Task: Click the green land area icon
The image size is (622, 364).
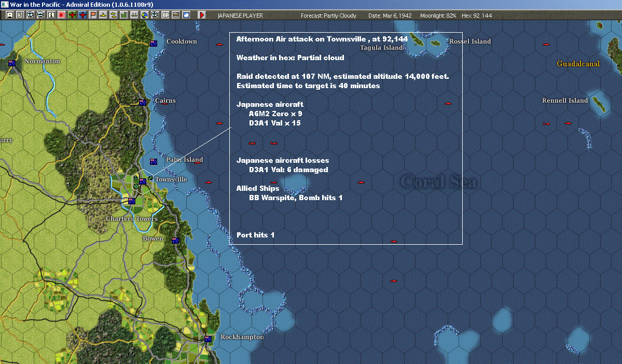Action: click(124, 15)
